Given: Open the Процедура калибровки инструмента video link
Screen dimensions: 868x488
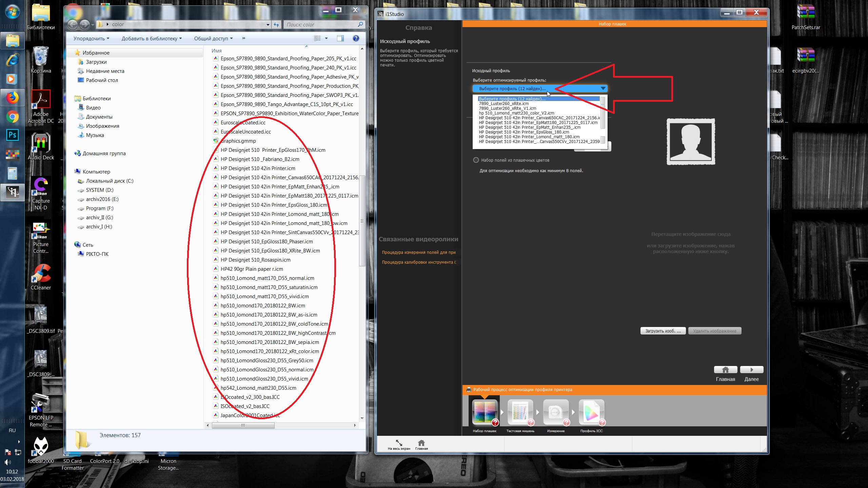Looking at the screenshot, I should click(419, 262).
